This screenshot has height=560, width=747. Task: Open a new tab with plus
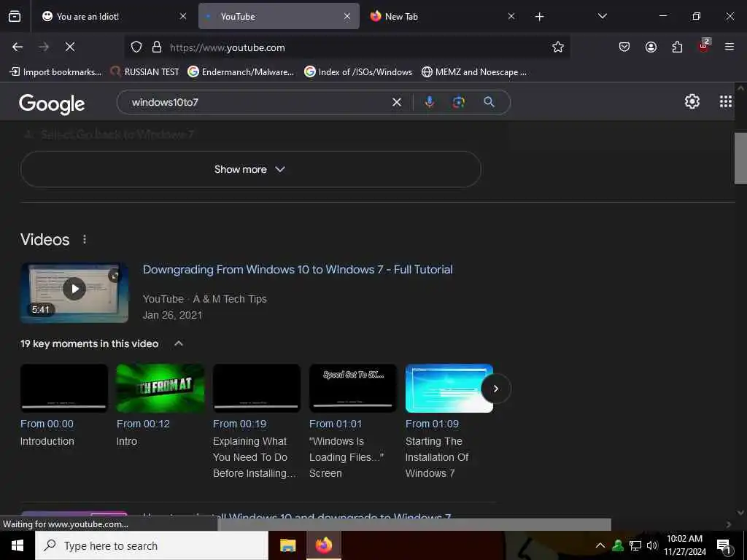[x=539, y=17]
